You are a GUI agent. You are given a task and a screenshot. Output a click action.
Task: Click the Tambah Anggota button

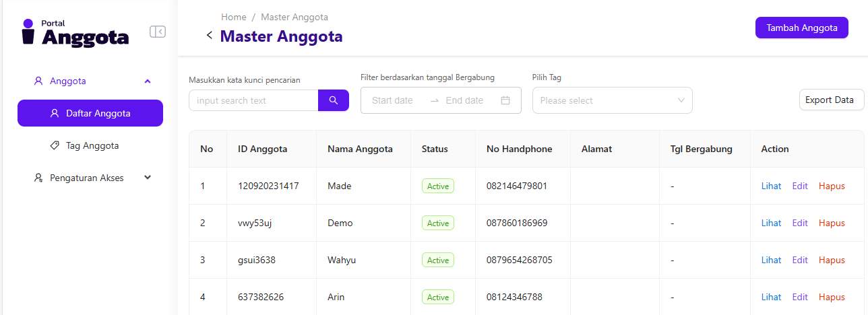[x=801, y=28]
